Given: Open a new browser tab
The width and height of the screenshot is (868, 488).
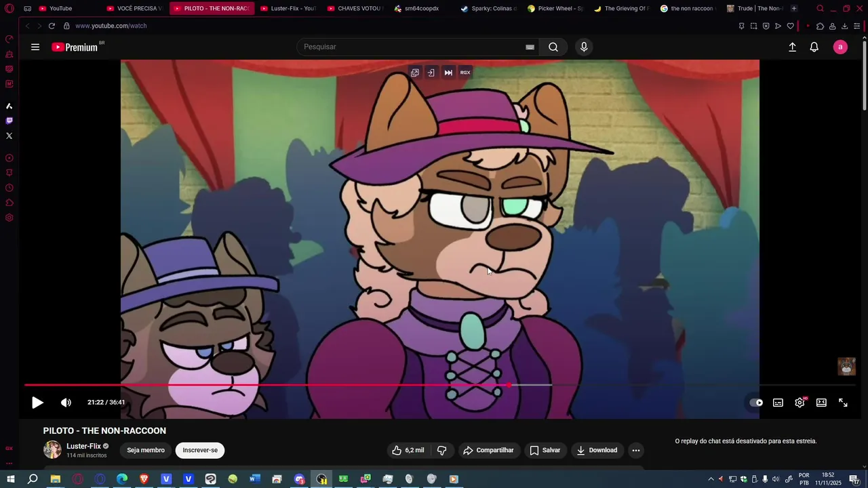Looking at the screenshot, I should pos(794,8).
